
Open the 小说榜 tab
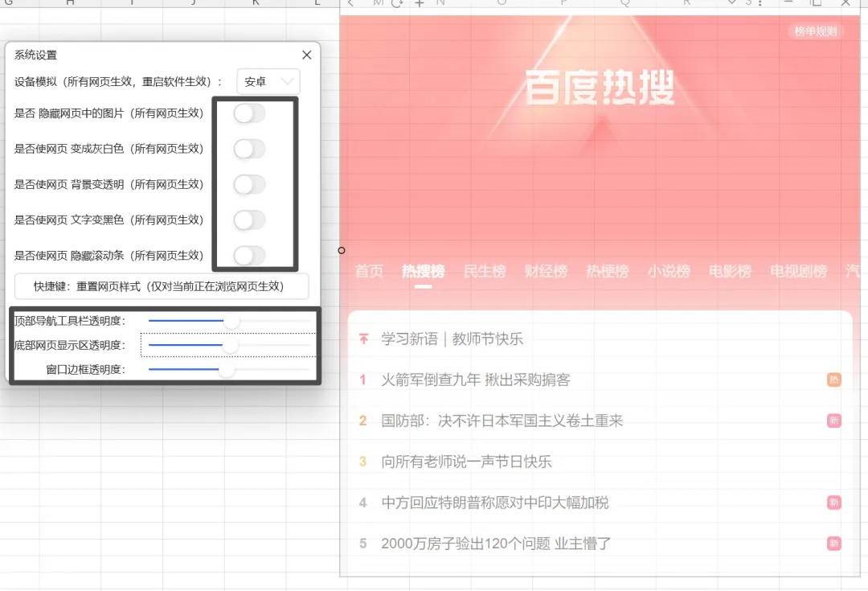669,271
